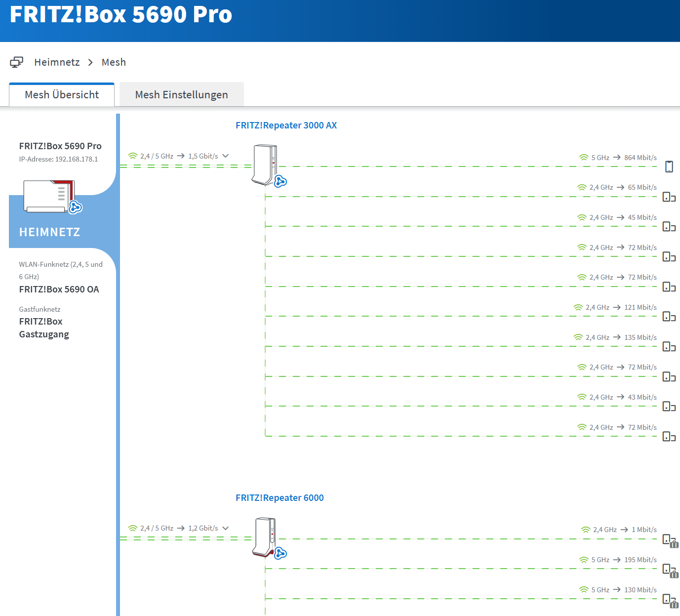Click the WLAN icon beside 1,5 Gbit/s uplink

[x=132, y=156]
